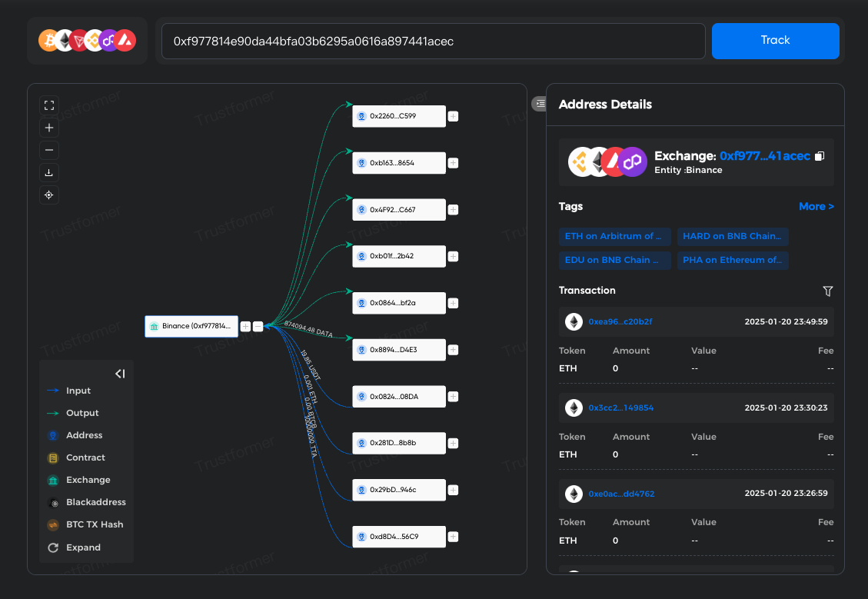Collapse the Binance node with minus button

258,327
